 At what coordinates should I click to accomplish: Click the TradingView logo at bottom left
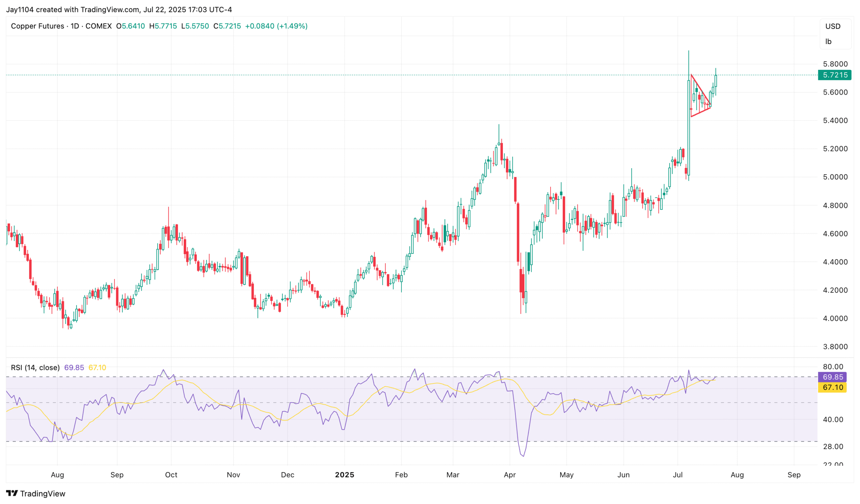click(x=36, y=494)
